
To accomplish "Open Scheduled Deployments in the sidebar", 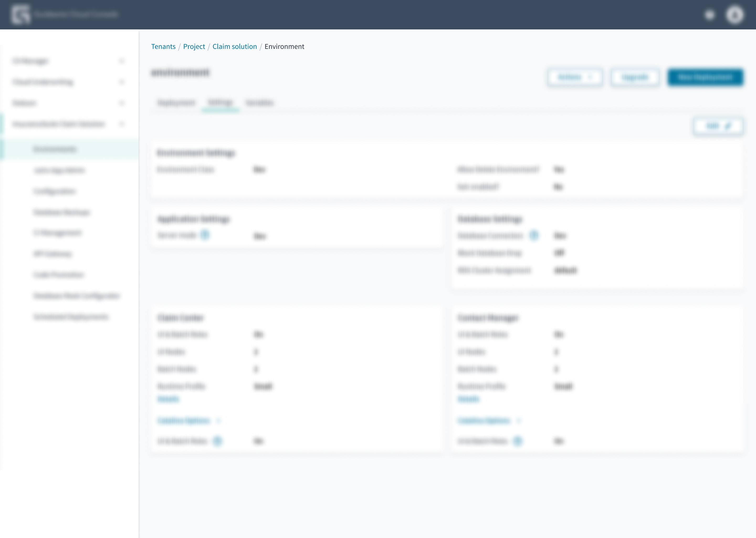I will (71, 317).
